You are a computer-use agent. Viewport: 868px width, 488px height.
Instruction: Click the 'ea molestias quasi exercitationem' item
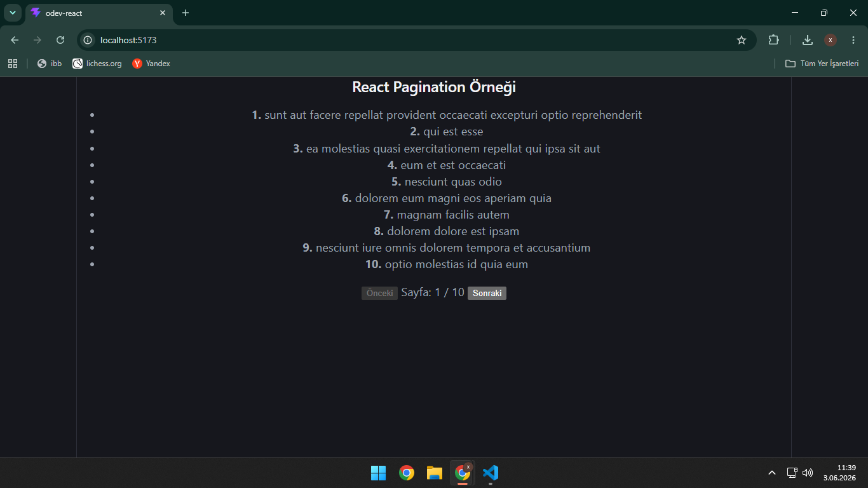(447, 148)
